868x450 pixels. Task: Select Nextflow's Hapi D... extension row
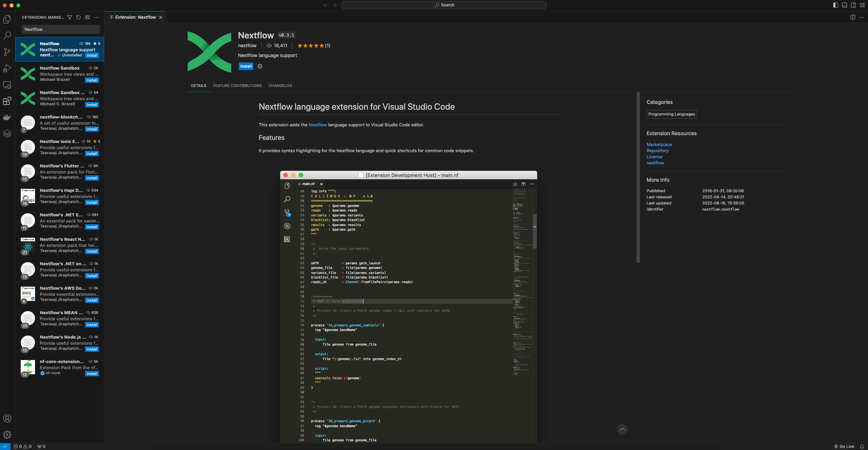click(x=60, y=196)
